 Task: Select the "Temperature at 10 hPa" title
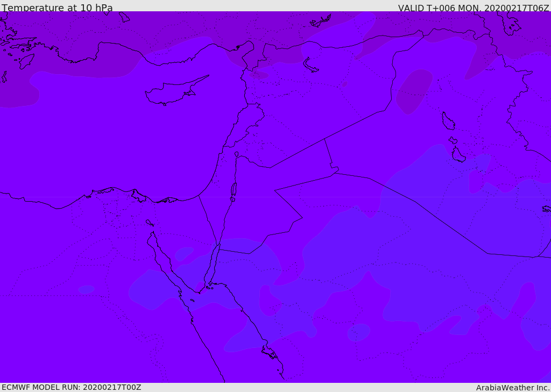click(x=57, y=8)
